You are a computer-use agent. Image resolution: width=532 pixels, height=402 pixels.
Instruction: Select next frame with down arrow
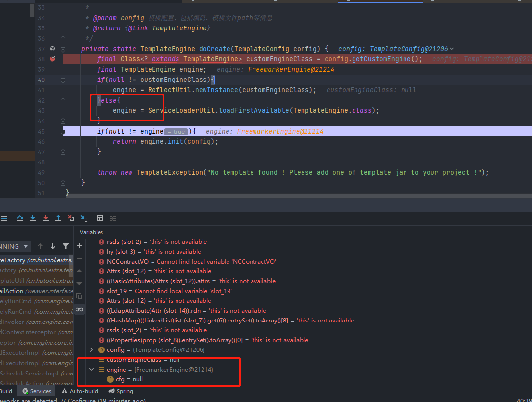[53, 246]
